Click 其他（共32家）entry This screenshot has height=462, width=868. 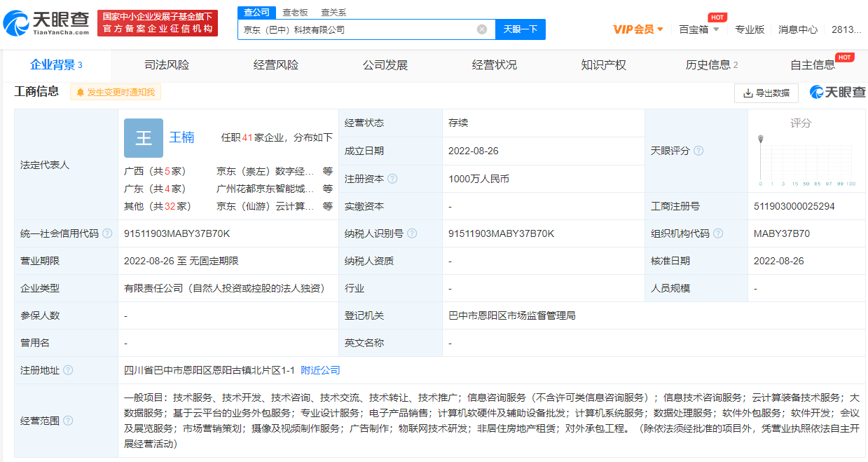point(158,206)
